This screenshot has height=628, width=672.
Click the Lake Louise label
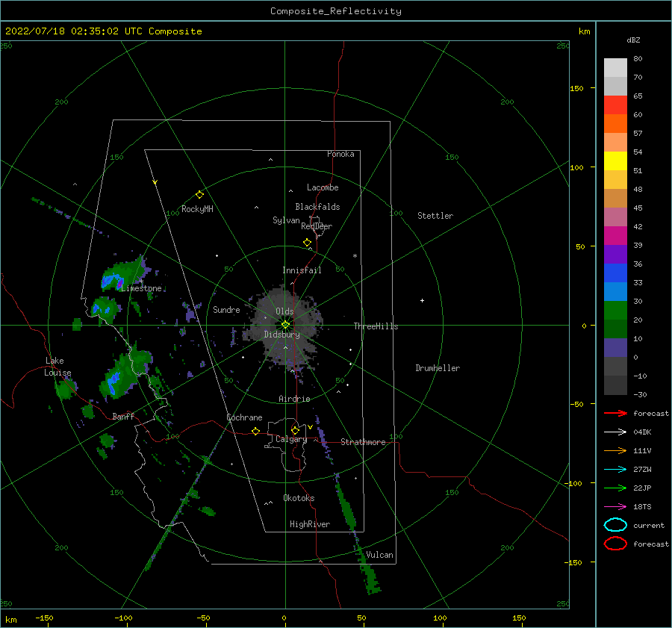(x=57, y=367)
